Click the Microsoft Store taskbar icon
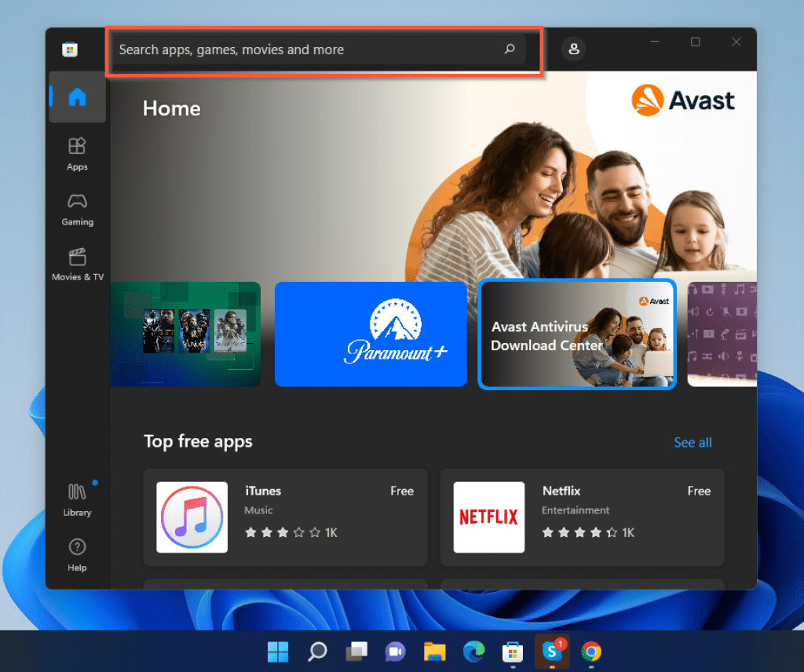 pyautogui.click(x=513, y=652)
